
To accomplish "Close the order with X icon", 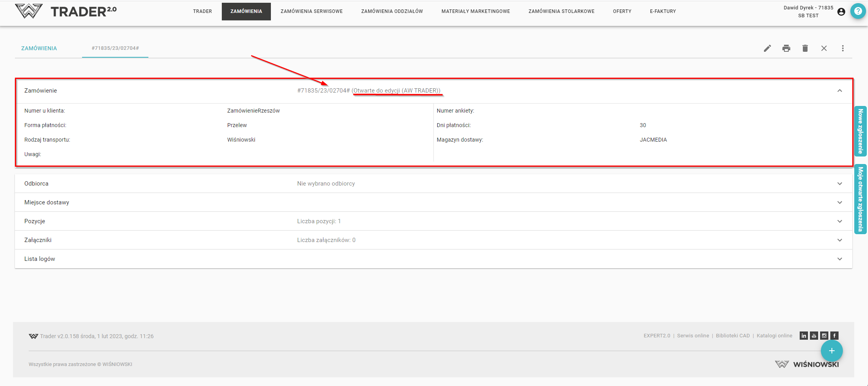I will pyautogui.click(x=824, y=48).
